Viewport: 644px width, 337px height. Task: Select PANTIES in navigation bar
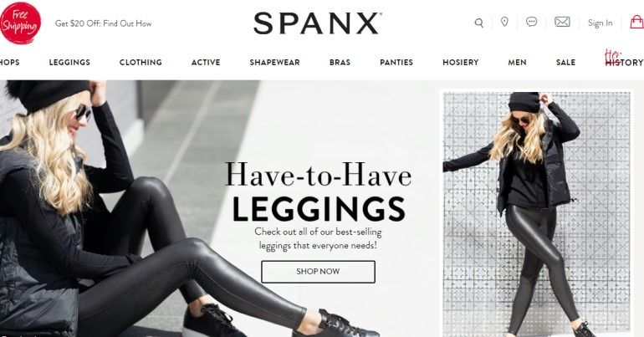click(x=396, y=63)
